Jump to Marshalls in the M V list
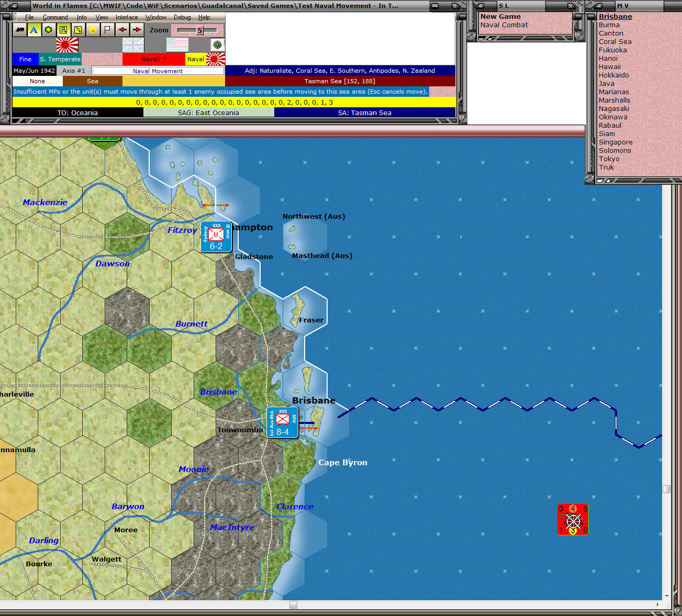 tap(614, 100)
